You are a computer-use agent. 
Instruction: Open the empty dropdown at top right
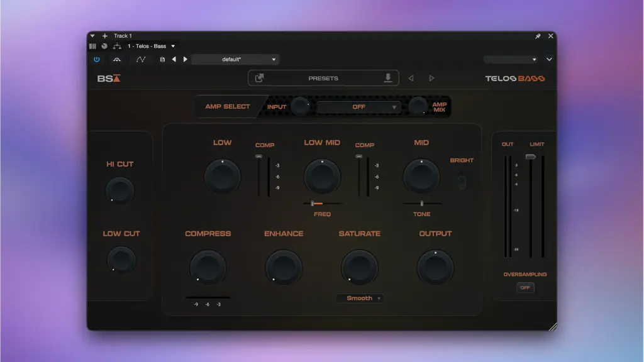511,60
